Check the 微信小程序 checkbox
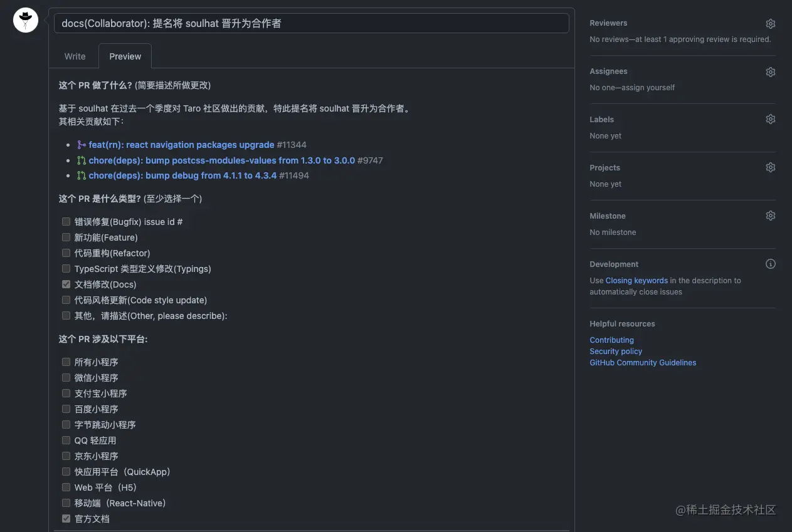Image resolution: width=792 pixels, height=532 pixels. [x=66, y=377]
